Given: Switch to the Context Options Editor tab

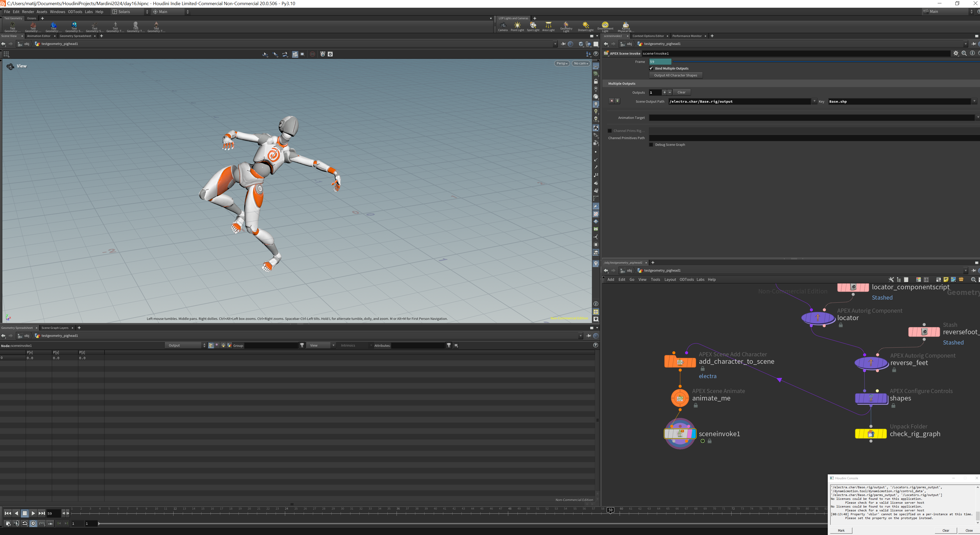Looking at the screenshot, I should (x=648, y=36).
